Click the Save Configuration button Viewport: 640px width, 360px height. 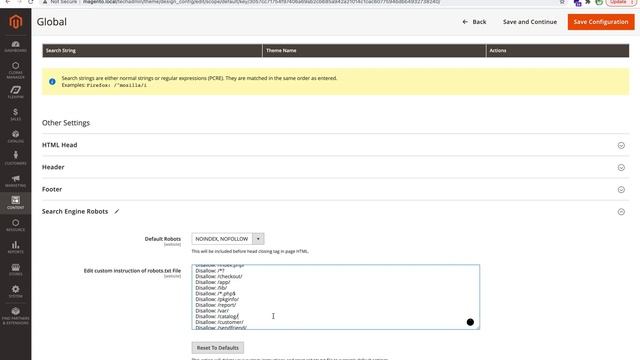click(x=601, y=22)
